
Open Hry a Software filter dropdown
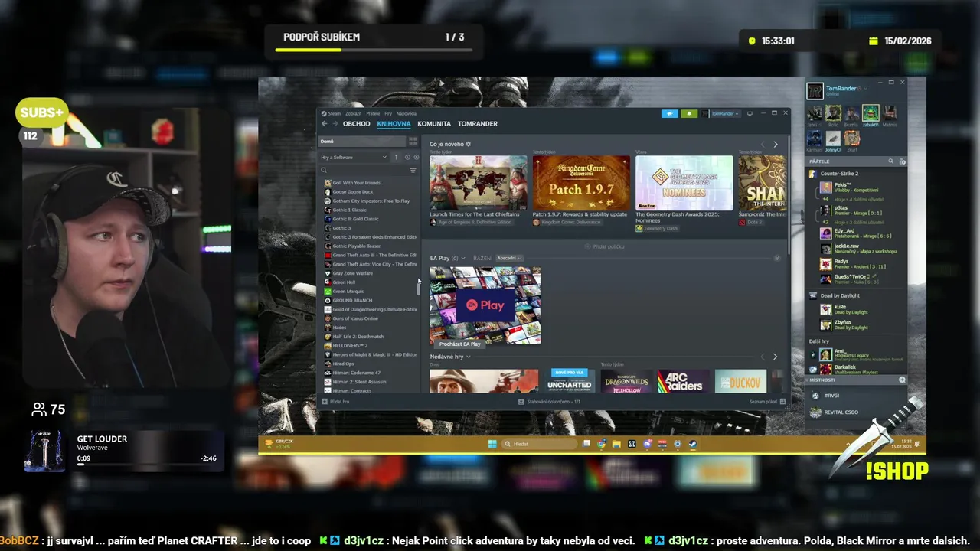(x=354, y=157)
